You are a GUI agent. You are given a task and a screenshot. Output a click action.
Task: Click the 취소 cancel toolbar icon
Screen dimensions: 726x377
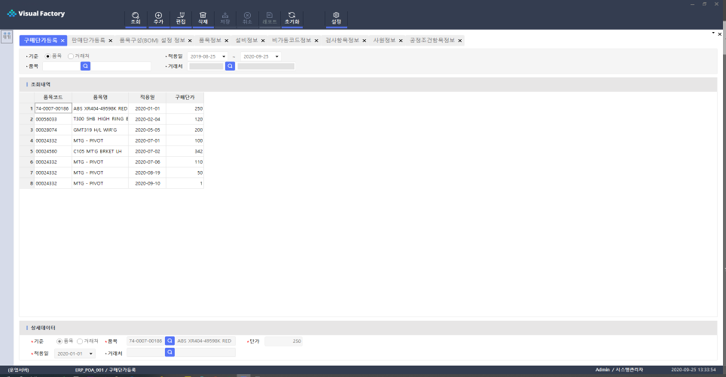(247, 18)
